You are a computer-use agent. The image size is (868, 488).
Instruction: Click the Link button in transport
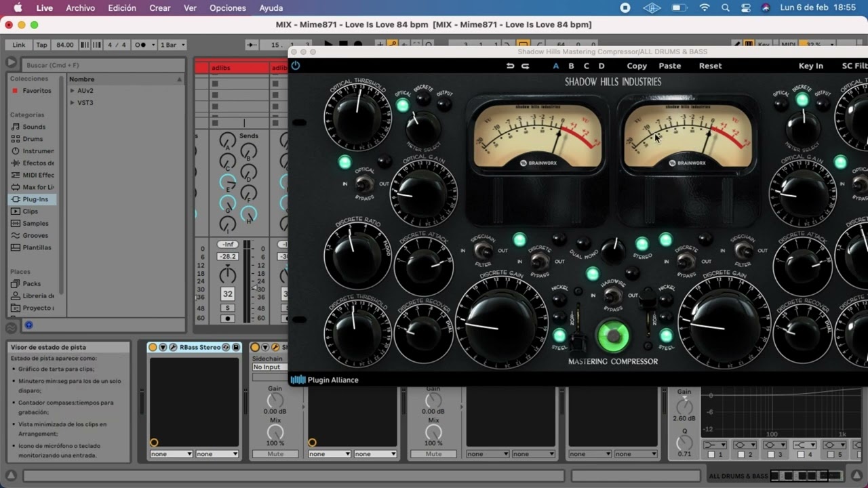click(19, 45)
